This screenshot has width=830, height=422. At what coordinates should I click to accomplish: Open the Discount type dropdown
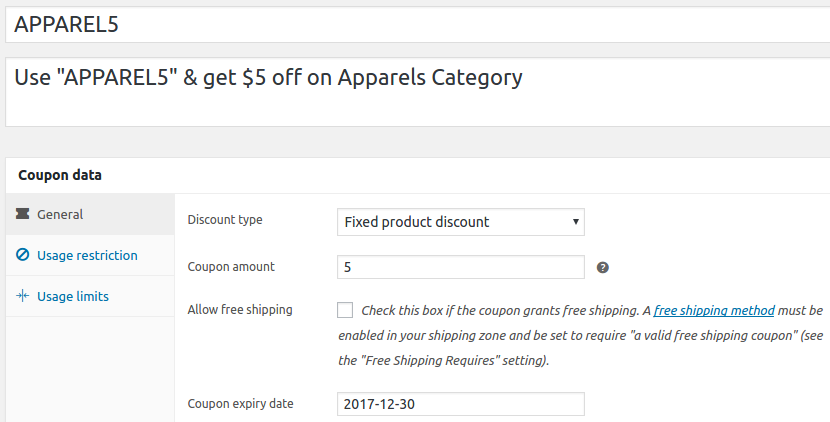(x=460, y=222)
